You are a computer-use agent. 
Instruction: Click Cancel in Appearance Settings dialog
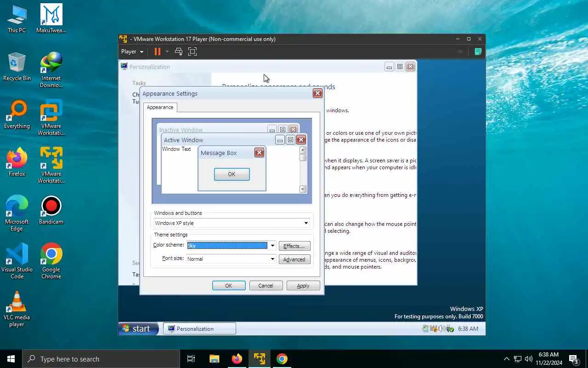[x=266, y=286]
